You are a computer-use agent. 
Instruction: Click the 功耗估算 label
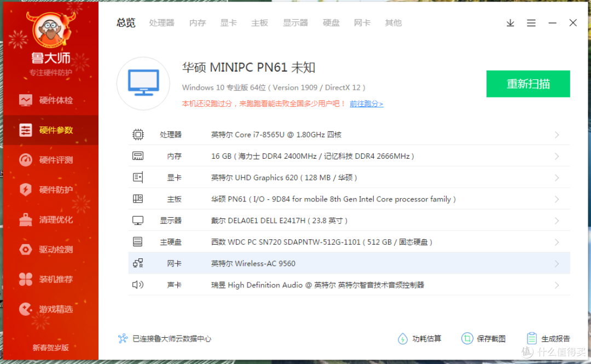pos(427,339)
